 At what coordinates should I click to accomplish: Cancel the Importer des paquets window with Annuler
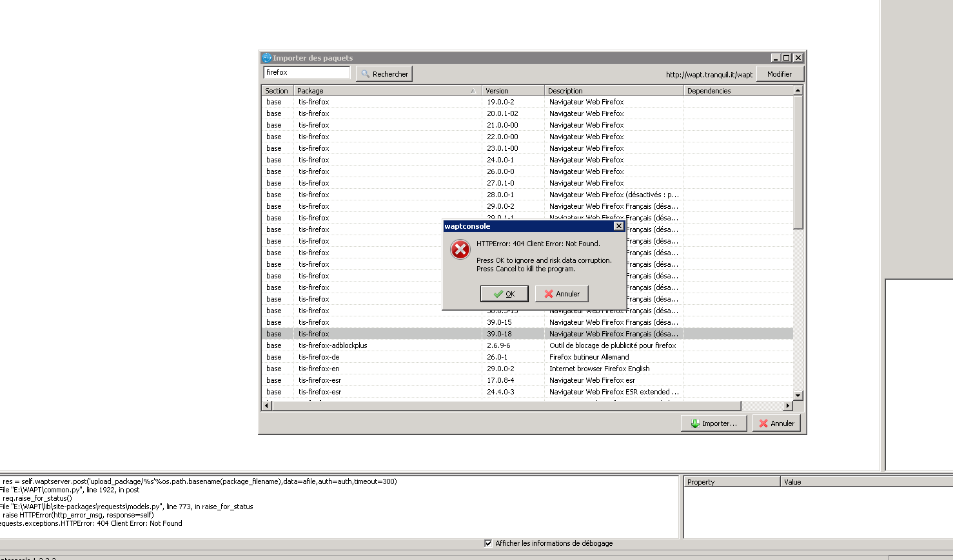pos(776,423)
